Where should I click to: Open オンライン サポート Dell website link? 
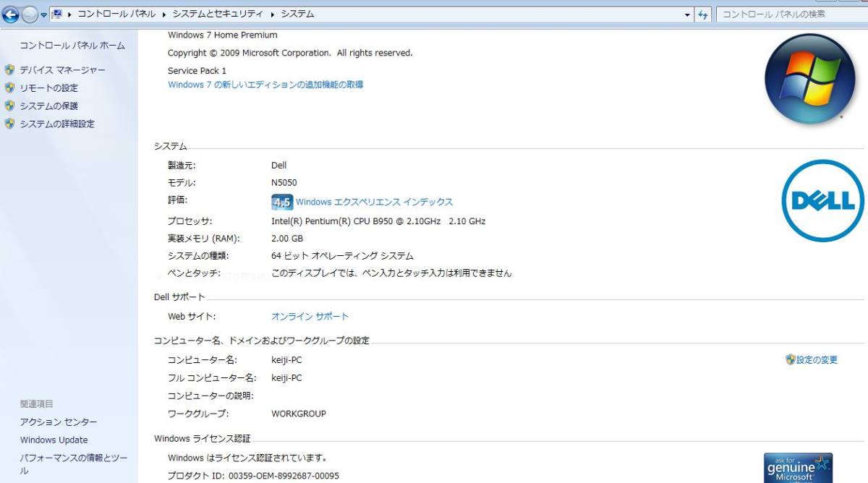point(310,317)
